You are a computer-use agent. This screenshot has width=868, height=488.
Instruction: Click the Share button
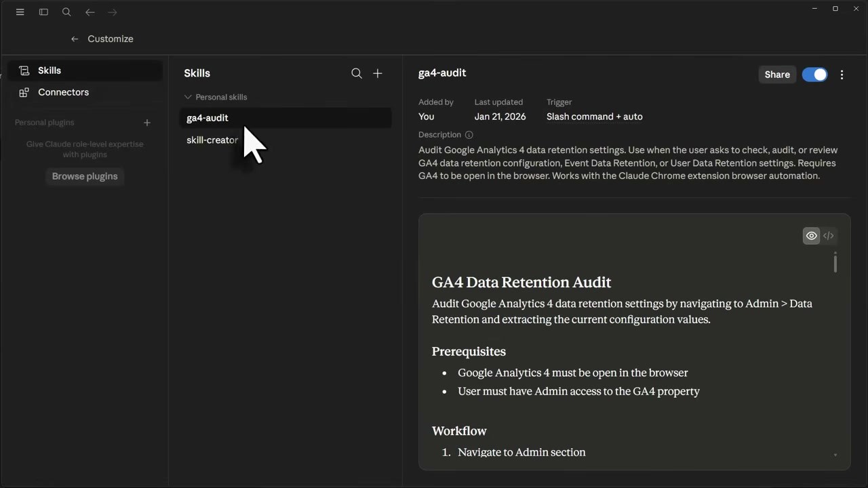point(777,75)
